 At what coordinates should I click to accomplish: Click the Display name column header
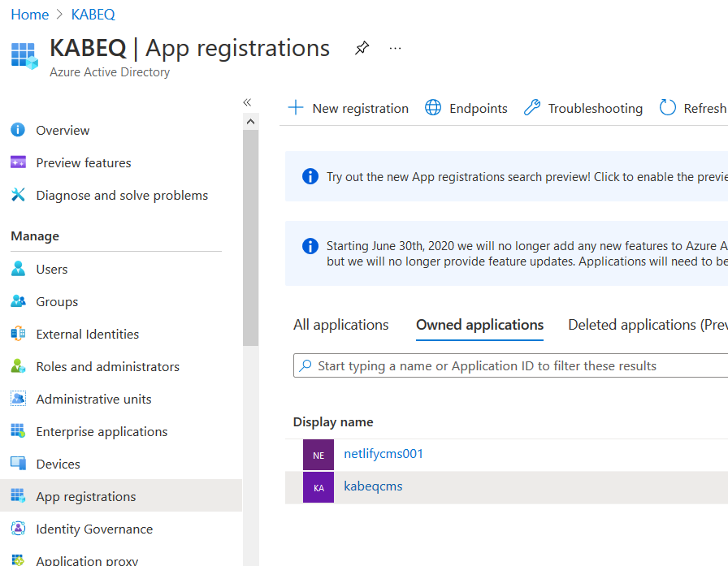[x=333, y=421]
